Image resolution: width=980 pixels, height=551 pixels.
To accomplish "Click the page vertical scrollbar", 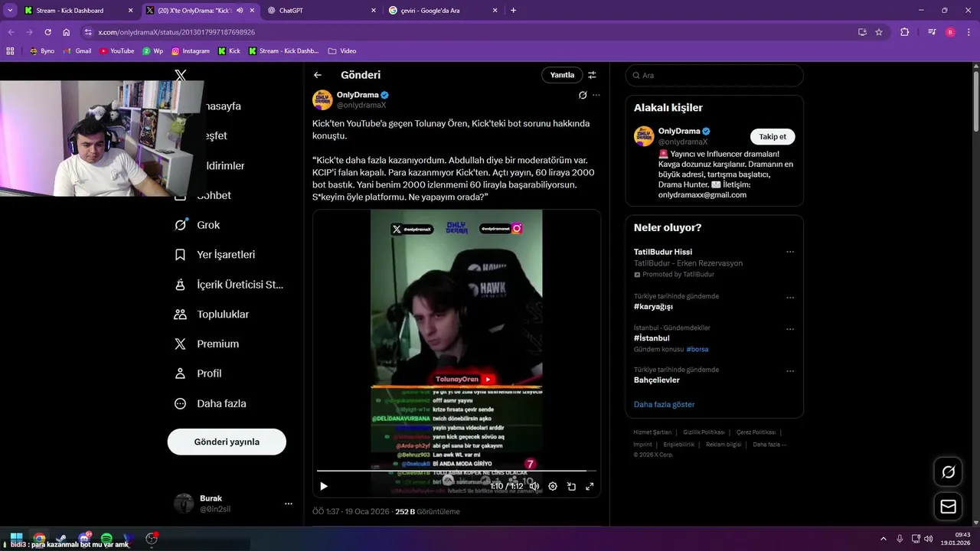I will [x=975, y=99].
